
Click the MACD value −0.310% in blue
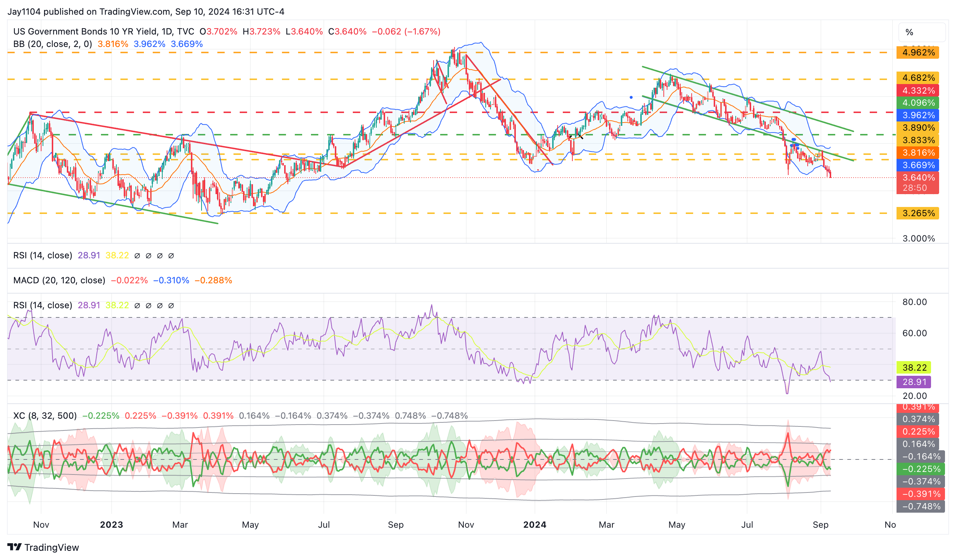pos(171,281)
